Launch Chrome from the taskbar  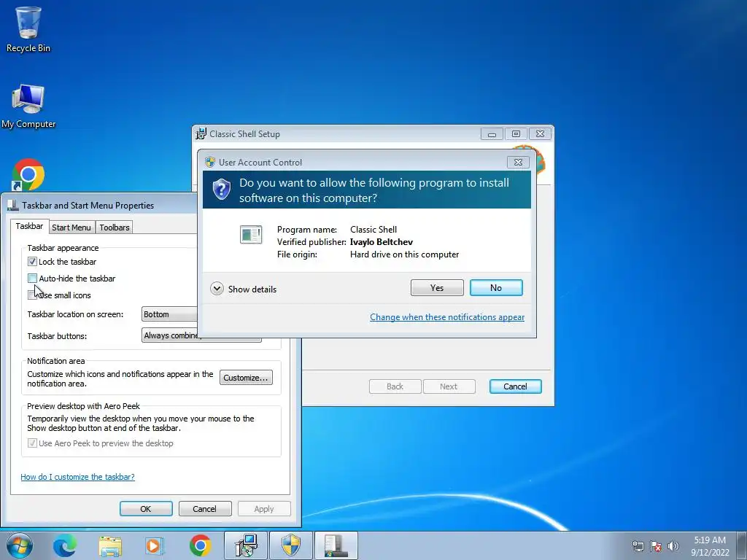tap(200, 545)
